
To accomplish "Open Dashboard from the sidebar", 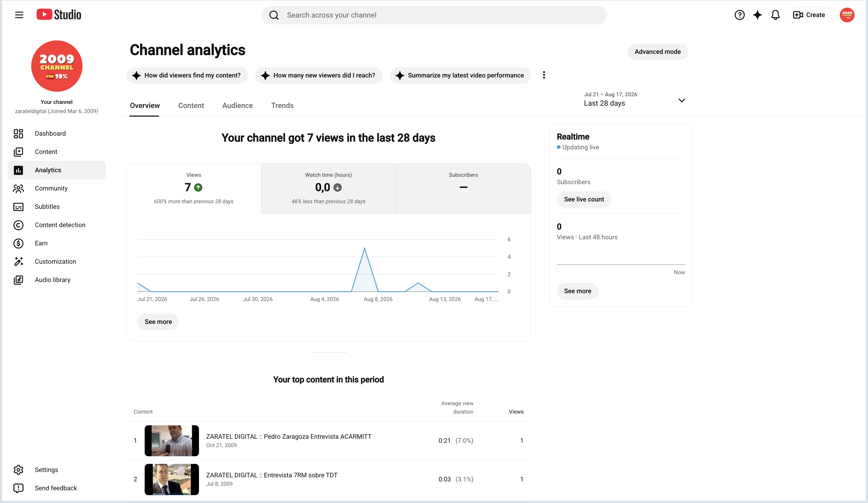I will (57, 133).
